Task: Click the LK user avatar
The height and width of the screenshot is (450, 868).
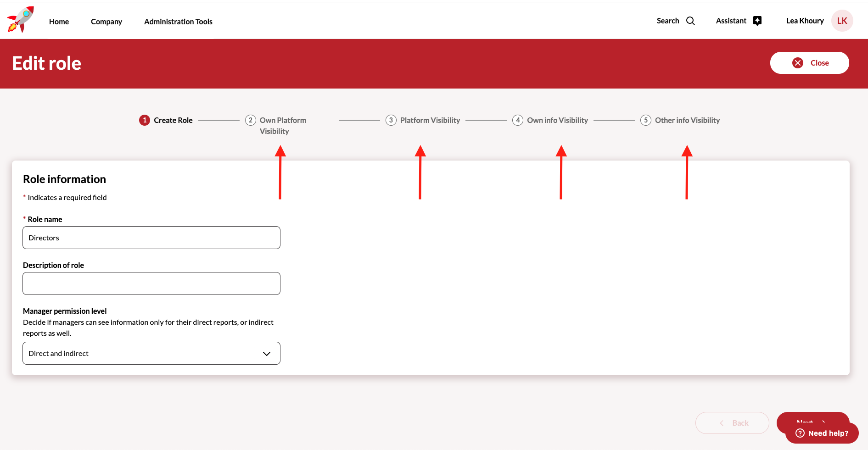Action: (842, 21)
